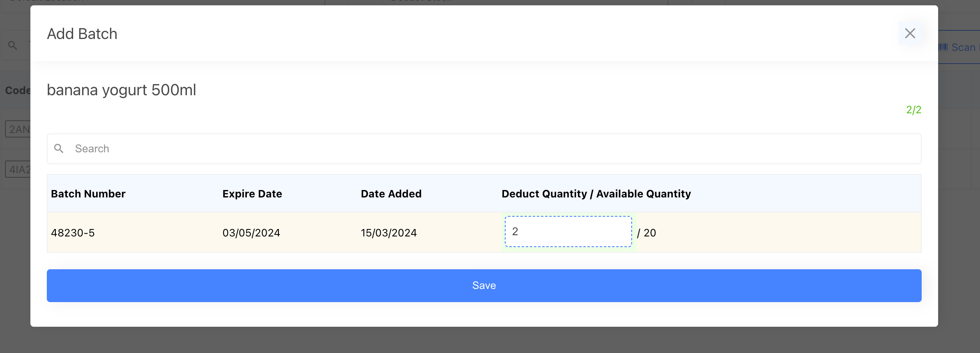Click the green 2/2 counter
Viewport: 980px width, 353px height.
[913, 110]
